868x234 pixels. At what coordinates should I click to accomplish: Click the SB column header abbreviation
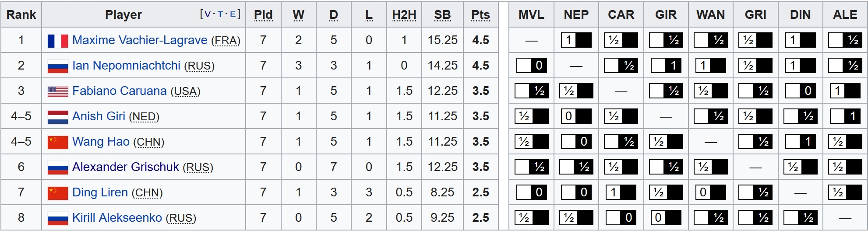[442, 15]
